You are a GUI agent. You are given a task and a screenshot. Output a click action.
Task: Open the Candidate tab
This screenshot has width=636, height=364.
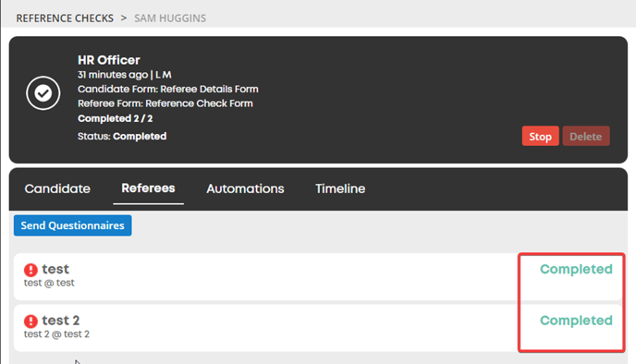pos(57,188)
